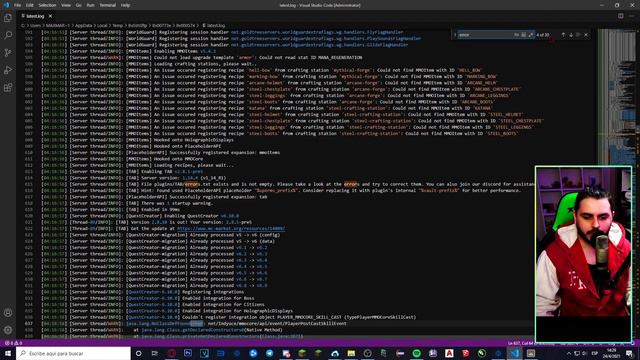Screen dimensions: 640x360
Task: Open Photoshop from the taskbar
Action: [x=188, y=353]
